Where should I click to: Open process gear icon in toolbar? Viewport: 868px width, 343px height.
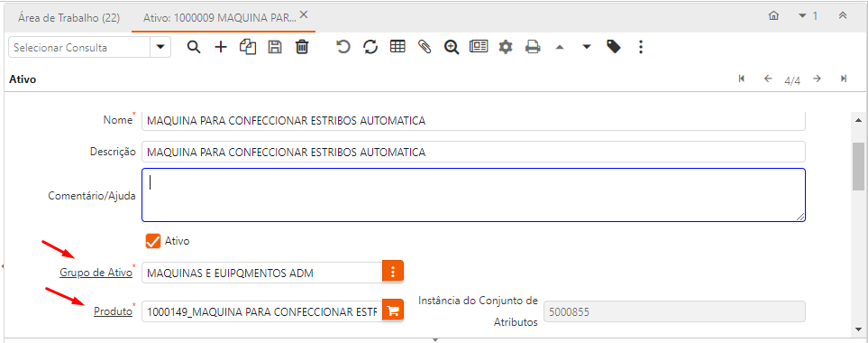[506, 47]
